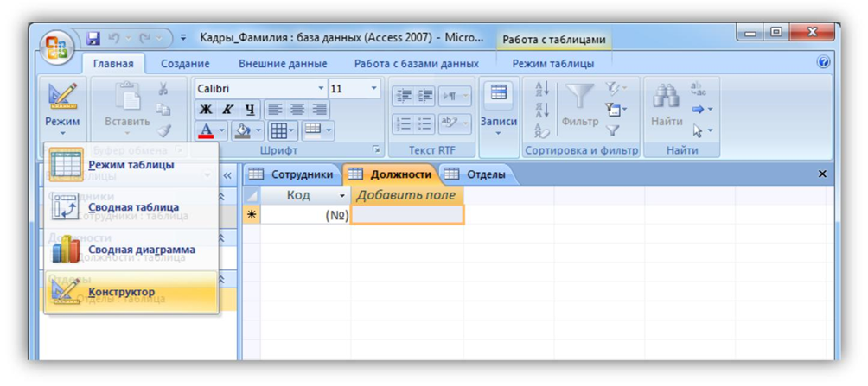Image resolution: width=868 pixels, height=386 pixels.
Task: Open the Go To blue arrow menu
Action: coord(702,110)
